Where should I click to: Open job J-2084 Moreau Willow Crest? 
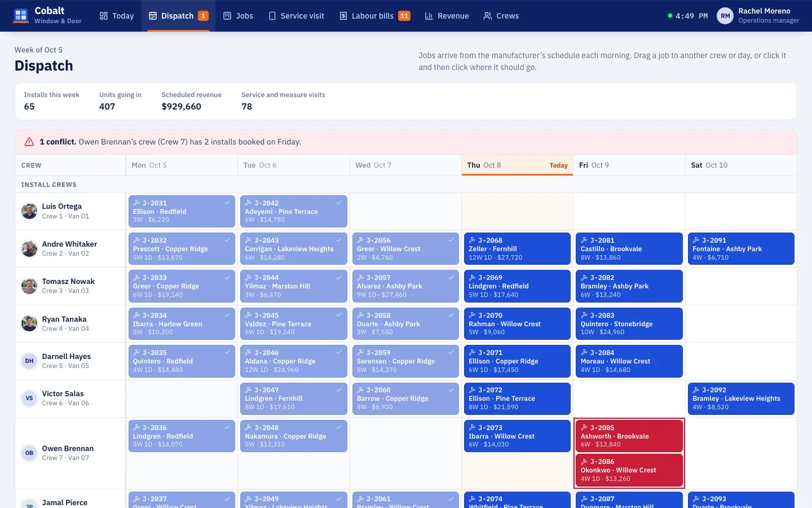point(629,361)
